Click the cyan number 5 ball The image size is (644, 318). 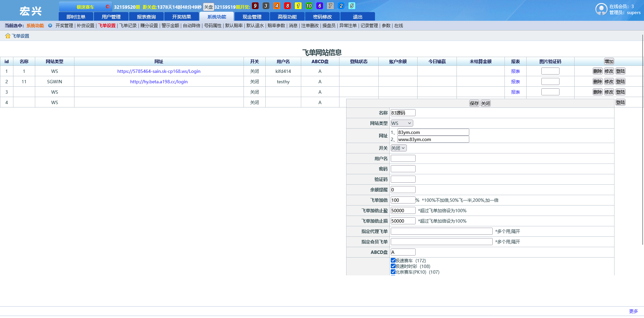point(352,6)
